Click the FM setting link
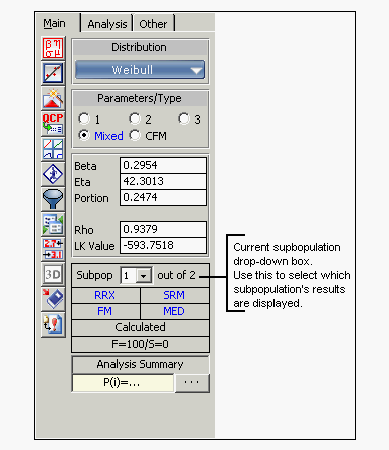 [104, 311]
